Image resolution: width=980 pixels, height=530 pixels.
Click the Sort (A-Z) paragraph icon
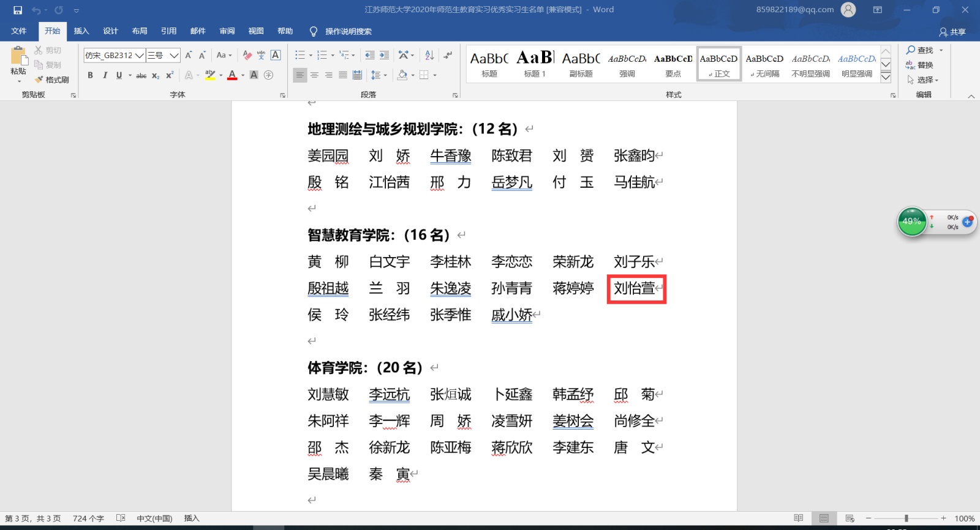click(429, 55)
